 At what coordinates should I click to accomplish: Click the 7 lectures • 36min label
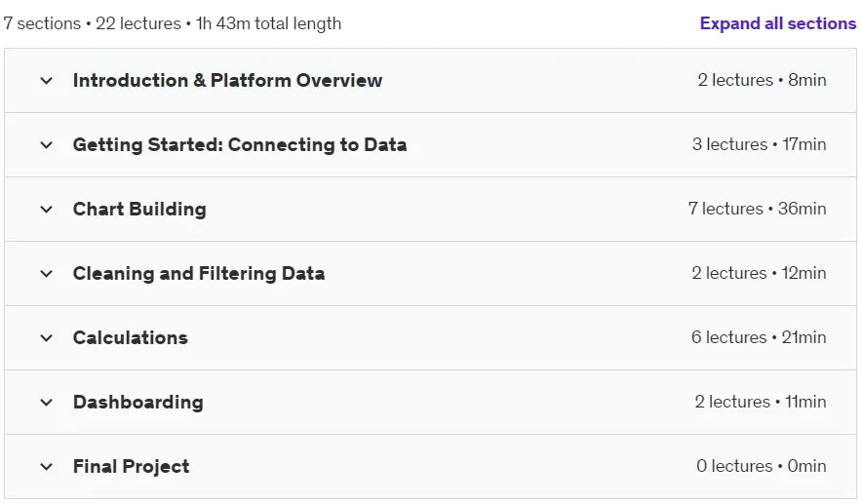[757, 209]
